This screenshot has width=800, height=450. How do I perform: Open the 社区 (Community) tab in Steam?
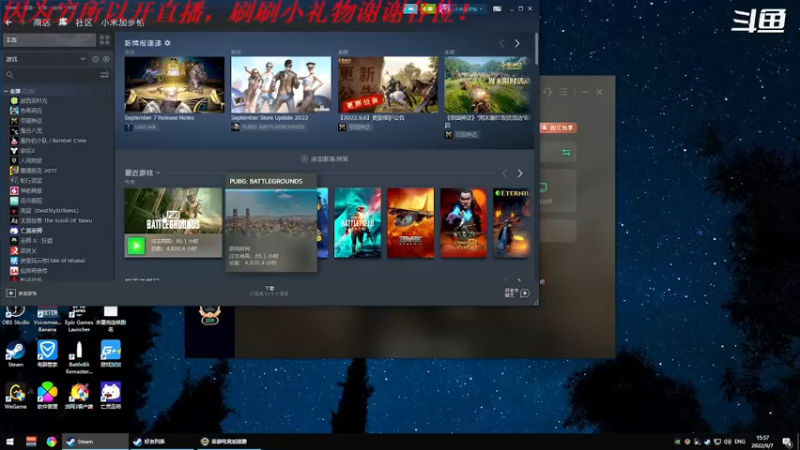pos(84,22)
